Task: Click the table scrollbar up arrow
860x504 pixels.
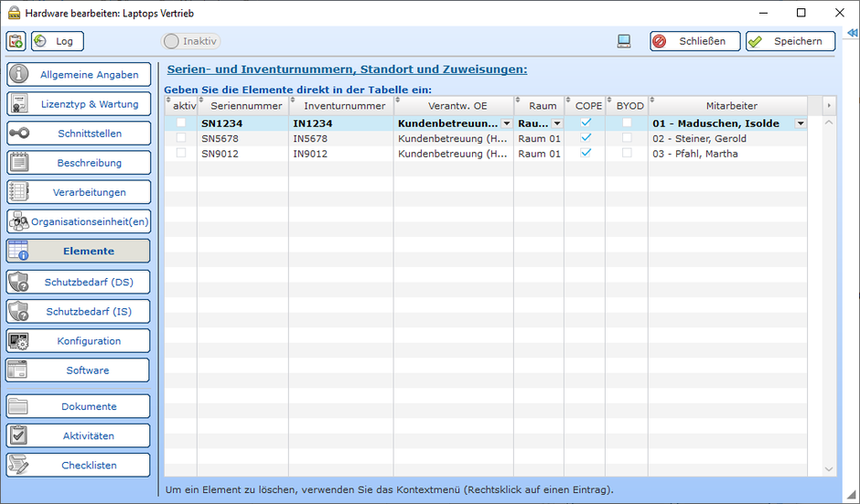Action: click(829, 123)
